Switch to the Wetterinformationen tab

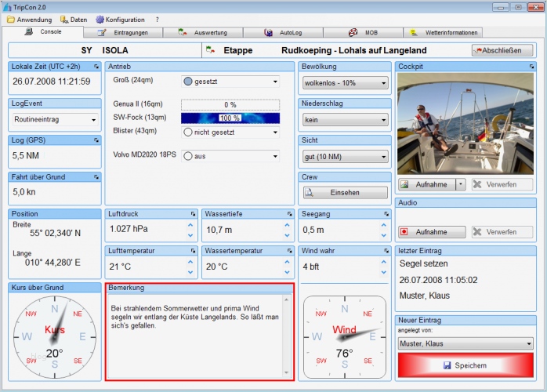point(443,32)
